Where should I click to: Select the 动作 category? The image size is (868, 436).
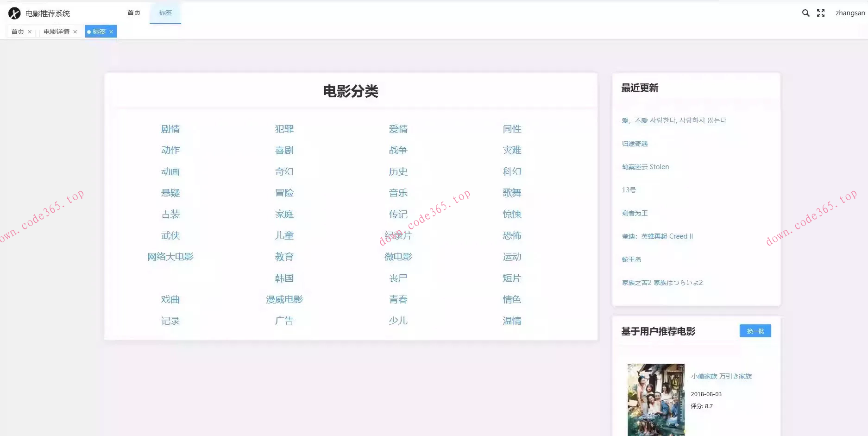170,150
